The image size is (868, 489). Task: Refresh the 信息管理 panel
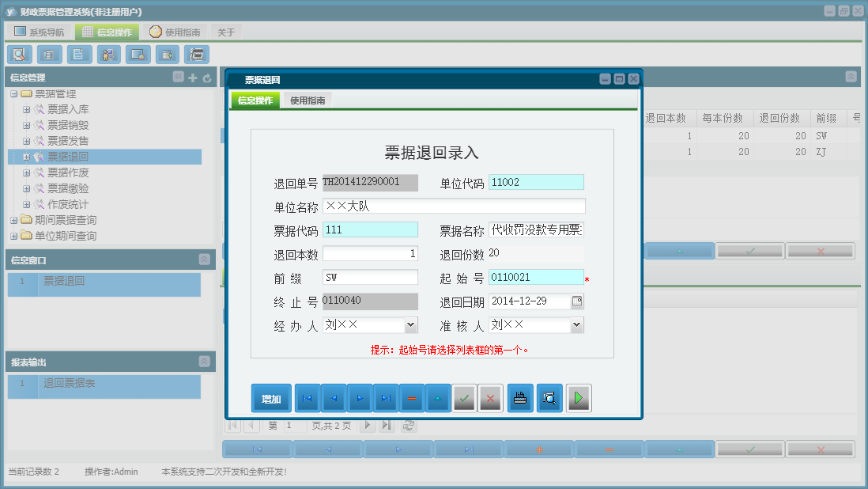(x=207, y=78)
